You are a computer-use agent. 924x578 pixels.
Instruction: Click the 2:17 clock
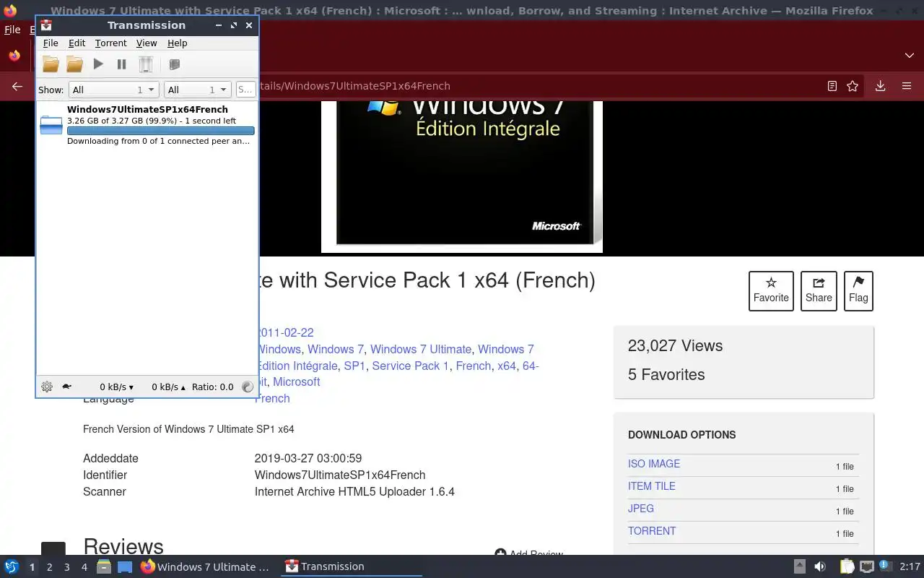(910, 567)
